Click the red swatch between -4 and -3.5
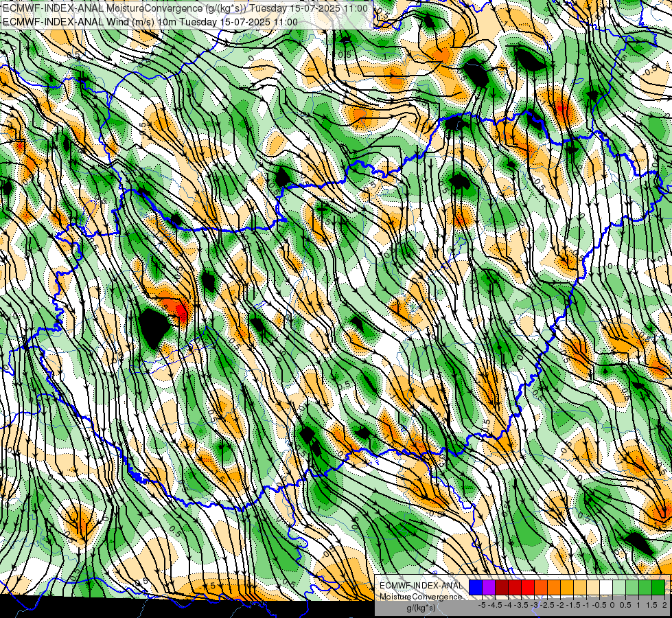672x618 pixels. (x=515, y=587)
